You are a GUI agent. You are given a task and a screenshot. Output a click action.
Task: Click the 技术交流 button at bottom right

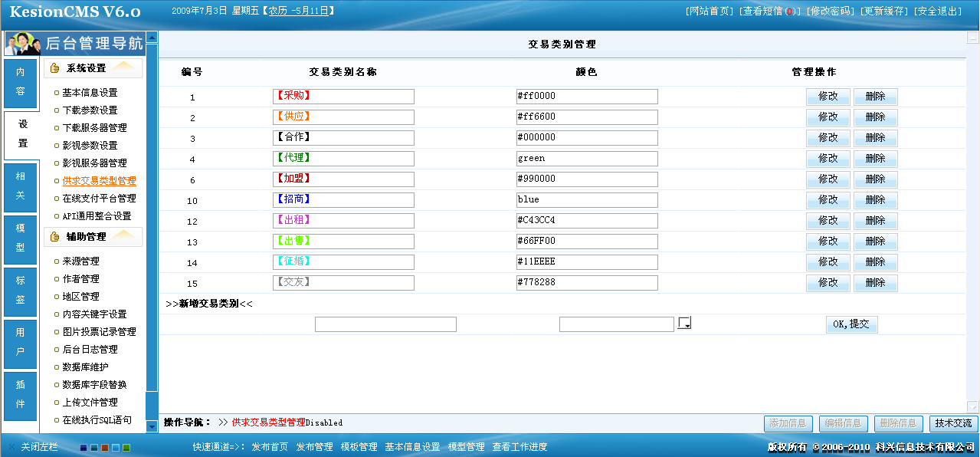pos(952,423)
